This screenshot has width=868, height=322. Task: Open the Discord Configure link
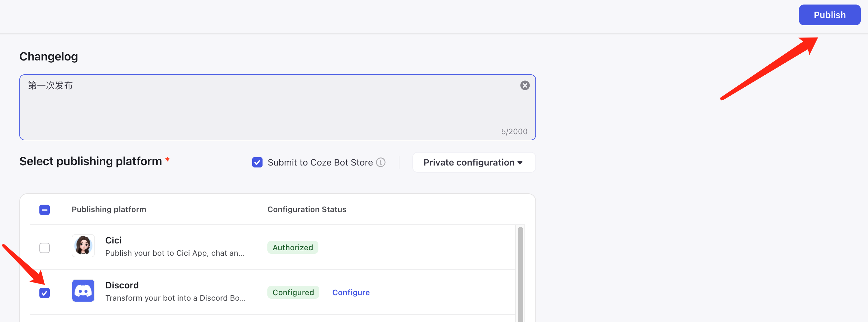(351, 292)
